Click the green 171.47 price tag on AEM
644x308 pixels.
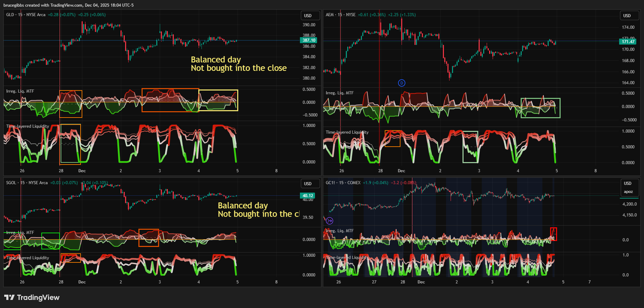coord(628,42)
